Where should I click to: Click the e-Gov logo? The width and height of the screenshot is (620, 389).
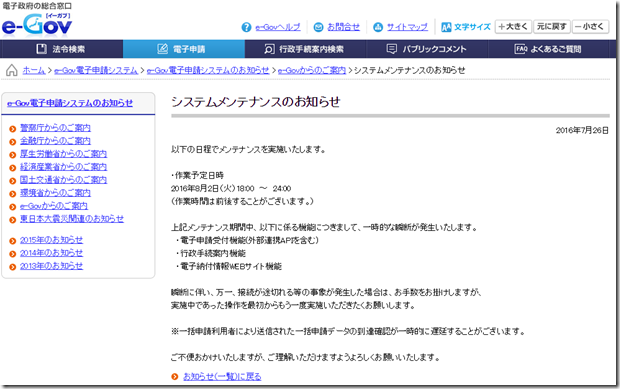(x=37, y=25)
